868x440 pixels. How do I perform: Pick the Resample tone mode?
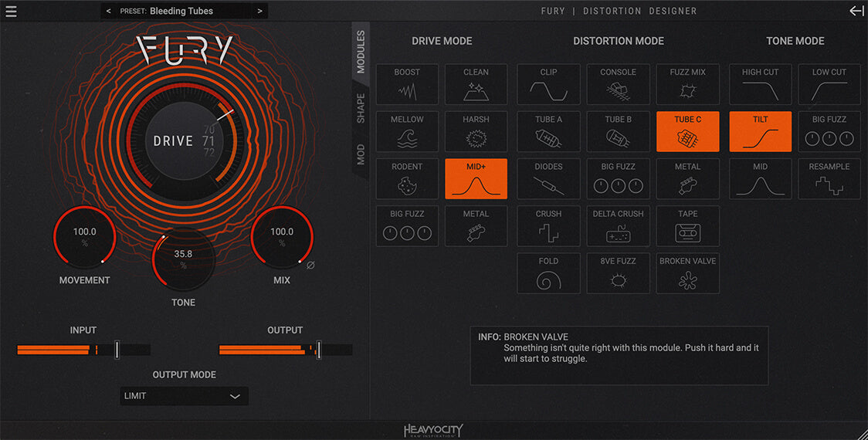pyautogui.click(x=829, y=179)
